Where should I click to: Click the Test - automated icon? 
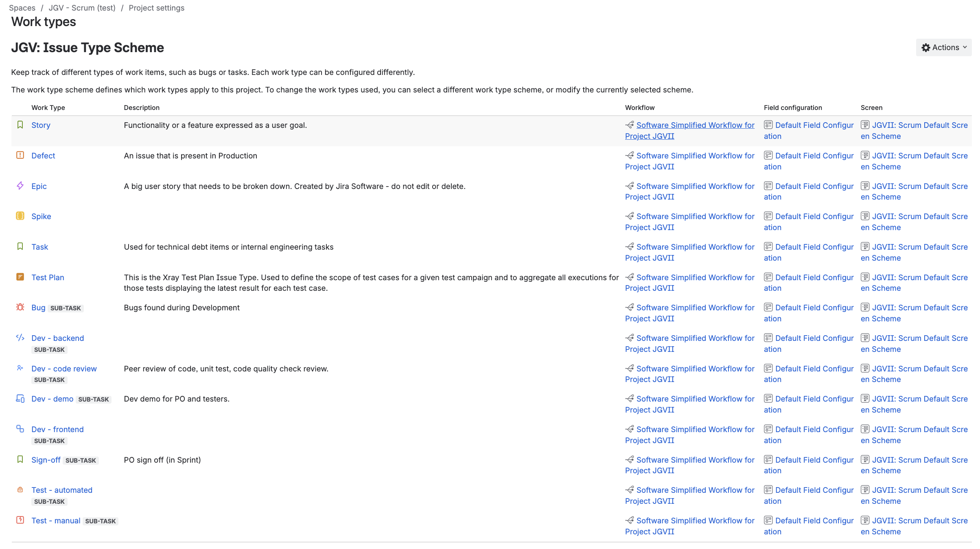[x=20, y=490]
